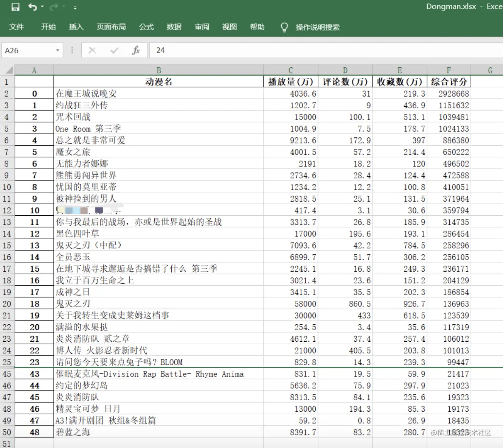The height and width of the screenshot is (448, 503).
Task: Click the comment count cell 860.5
Action: click(345, 304)
